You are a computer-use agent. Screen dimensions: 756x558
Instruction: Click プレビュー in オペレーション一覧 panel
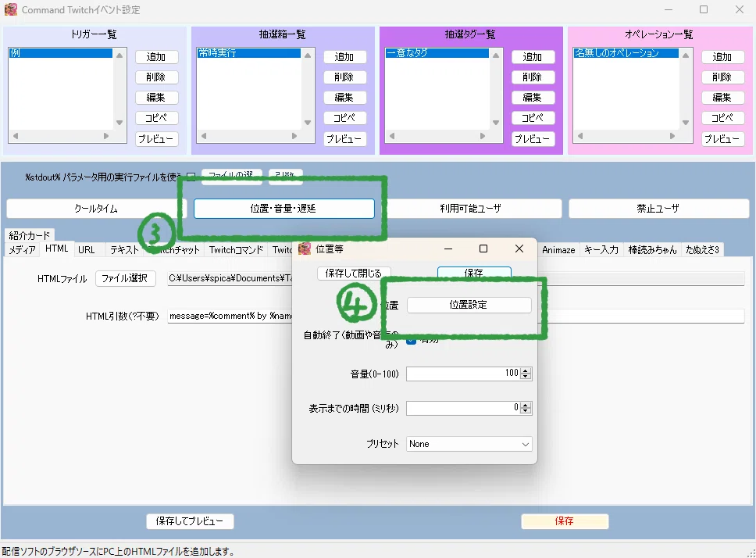(722, 139)
